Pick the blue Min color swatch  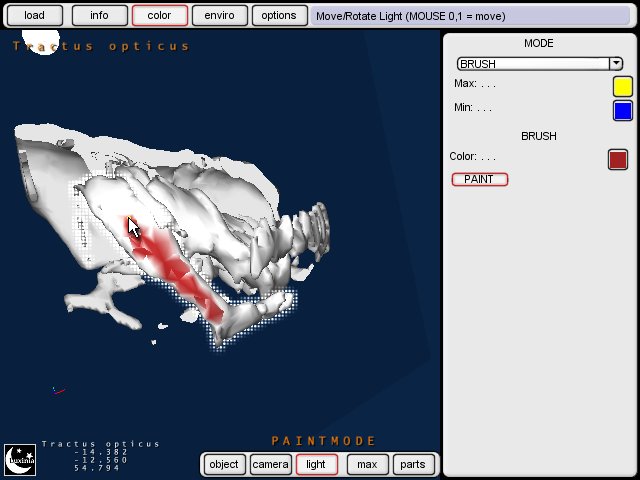(x=622, y=110)
